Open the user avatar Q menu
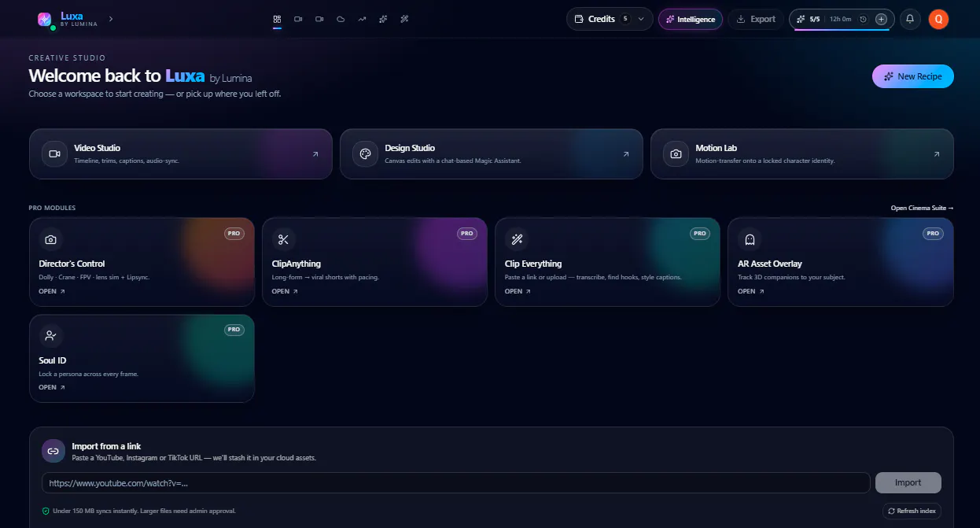 938,19
